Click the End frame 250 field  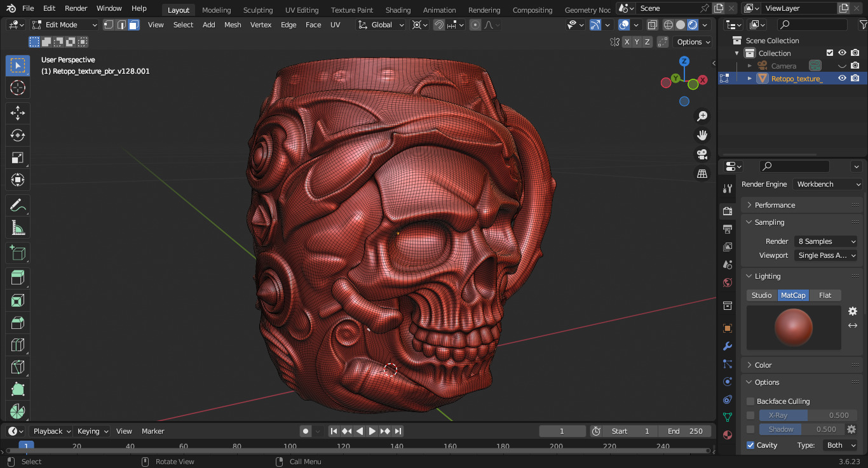coord(686,431)
